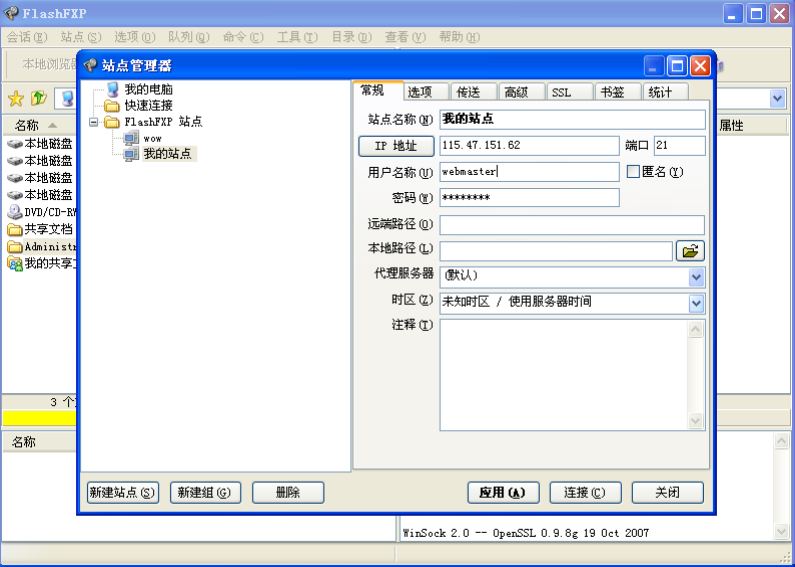
Task: Toggle the 匿名 anonymous checkbox
Action: tap(633, 172)
